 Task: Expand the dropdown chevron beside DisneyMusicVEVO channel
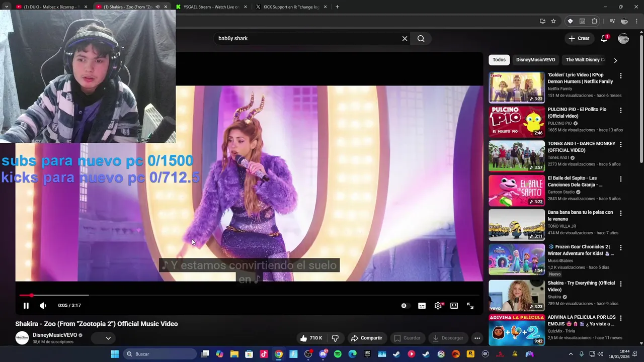[x=108, y=338]
